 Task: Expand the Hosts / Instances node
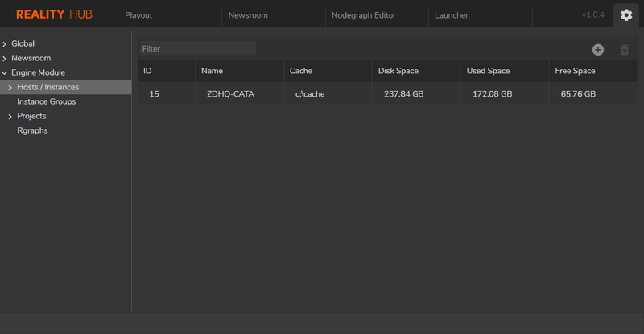pyautogui.click(x=10, y=88)
